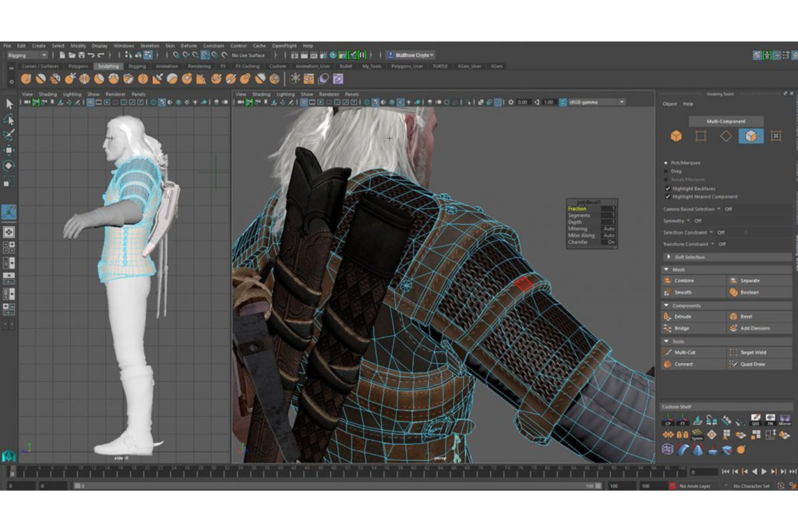798x532 pixels.
Task: Click the Maya logo icon at bottom left
Action: [x=9, y=456]
